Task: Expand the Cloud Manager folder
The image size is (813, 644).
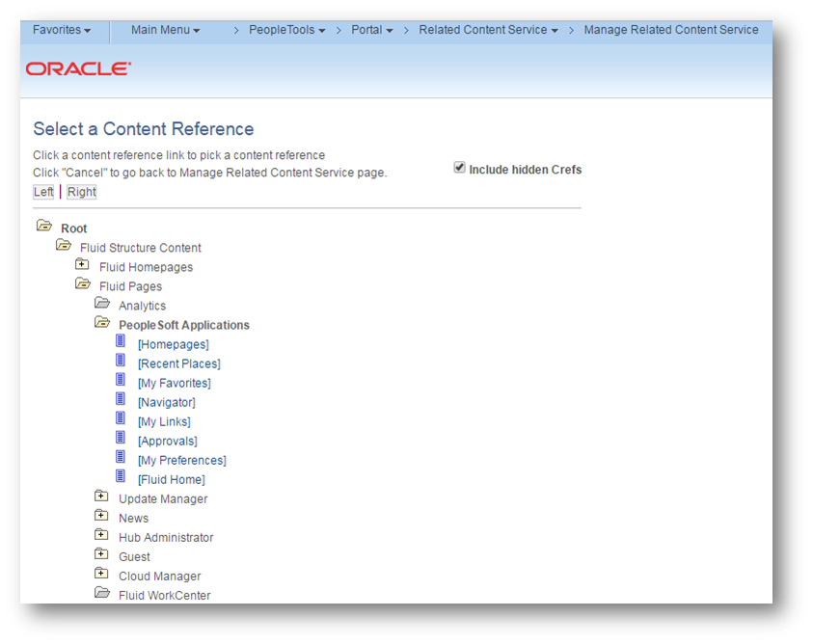Action: (x=102, y=573)
